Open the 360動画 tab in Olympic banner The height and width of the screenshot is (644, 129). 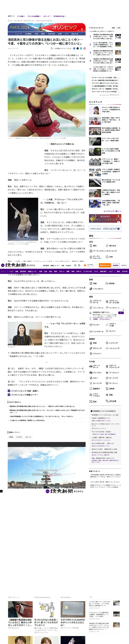[x=28, y=34]
